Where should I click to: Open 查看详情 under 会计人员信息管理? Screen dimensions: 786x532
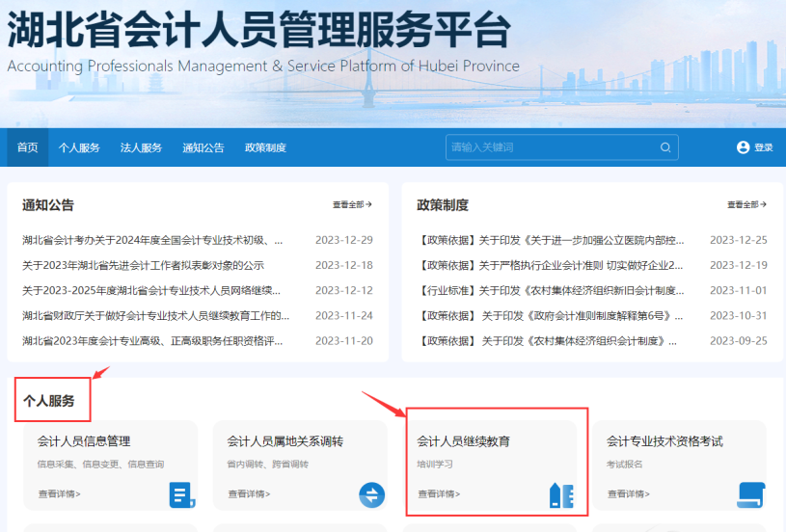click(60, 494)
